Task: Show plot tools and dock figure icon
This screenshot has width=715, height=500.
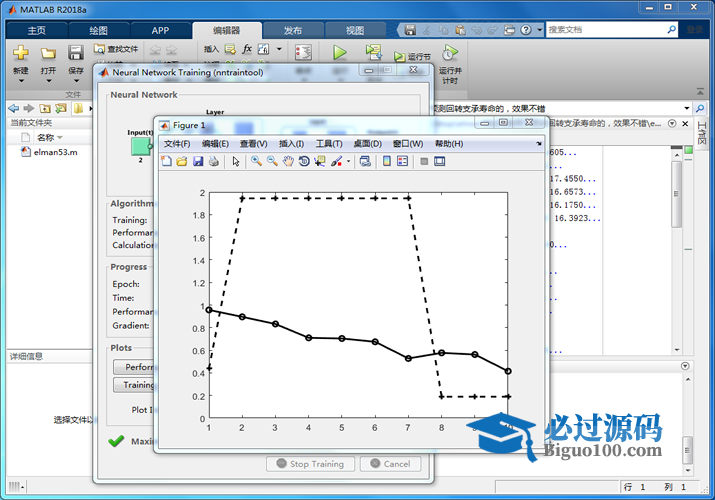Action: tap(440, 161)
